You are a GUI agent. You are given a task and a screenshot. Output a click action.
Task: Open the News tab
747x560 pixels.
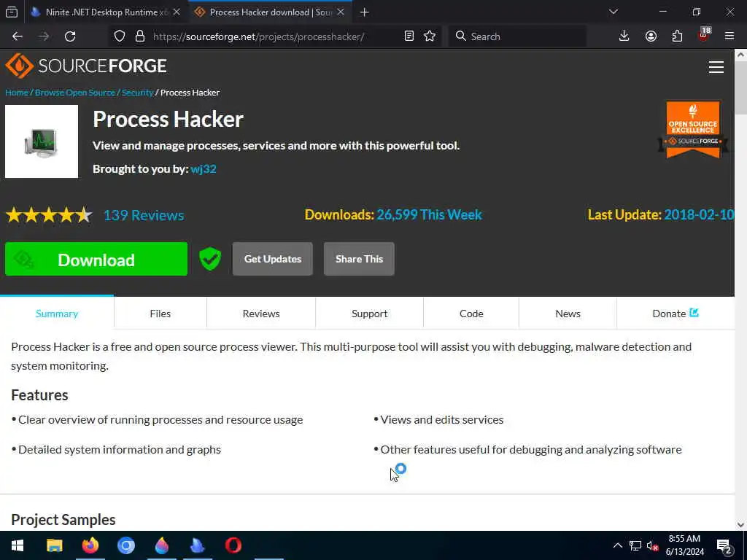coord(568,314)
